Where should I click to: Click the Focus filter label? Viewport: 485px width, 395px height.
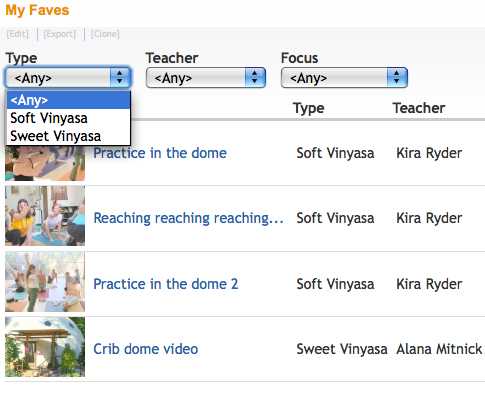[x=299, y=58]
